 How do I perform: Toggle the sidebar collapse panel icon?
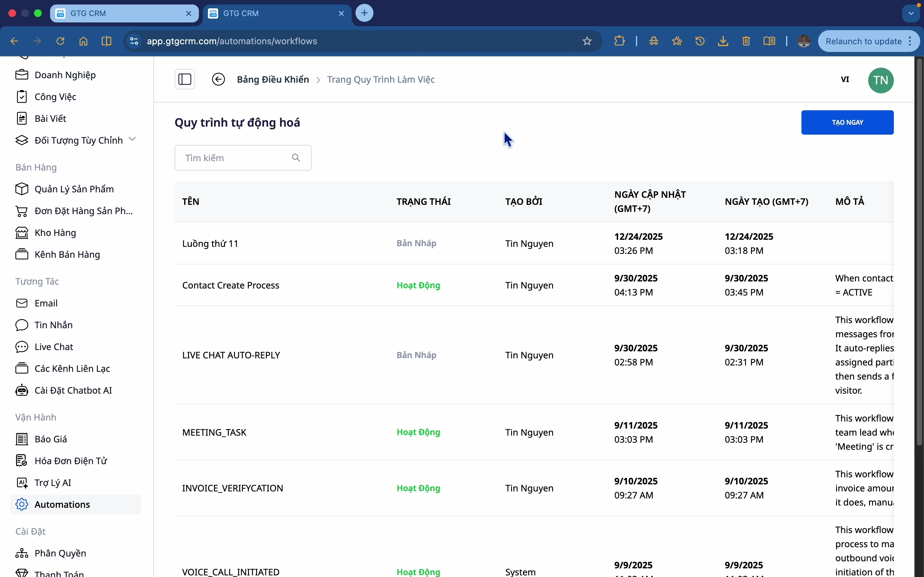pos(185,79)
